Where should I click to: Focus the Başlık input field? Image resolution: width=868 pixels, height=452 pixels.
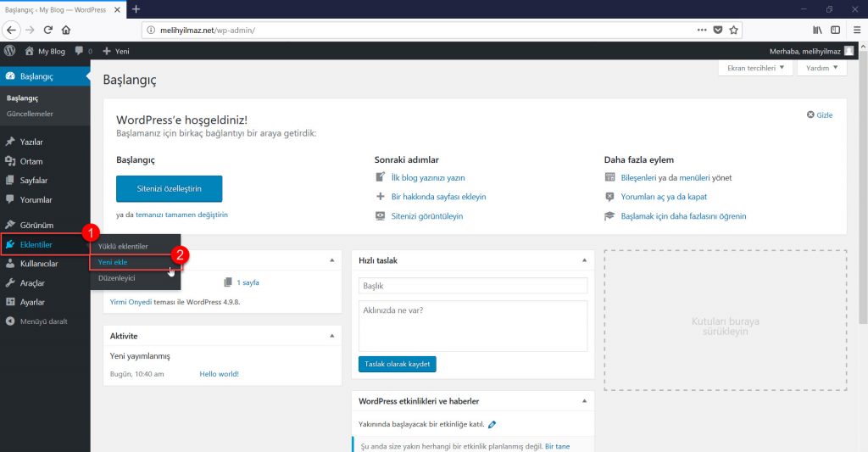tap(473, 286)
